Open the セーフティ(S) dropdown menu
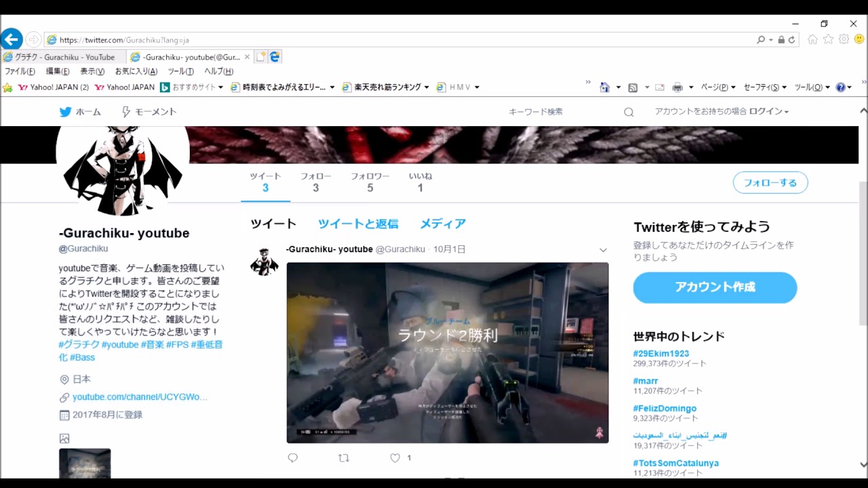 coord(765,87)
